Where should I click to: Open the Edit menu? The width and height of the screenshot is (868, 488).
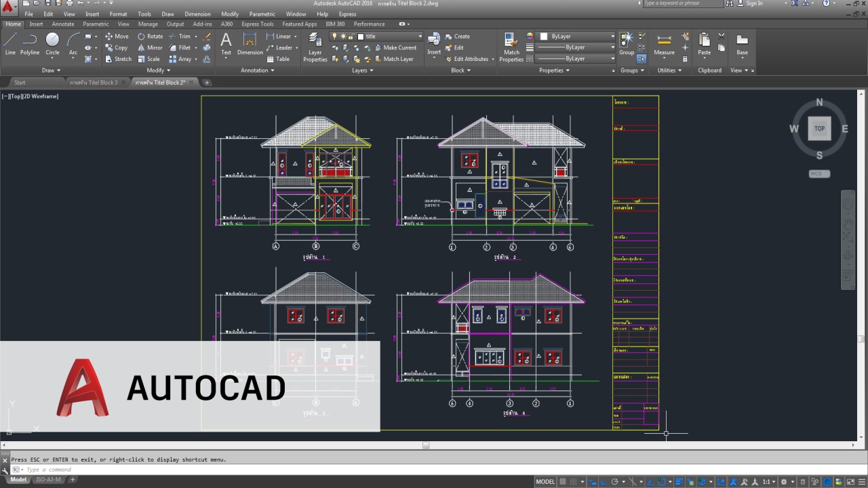[x=48, y=14]
